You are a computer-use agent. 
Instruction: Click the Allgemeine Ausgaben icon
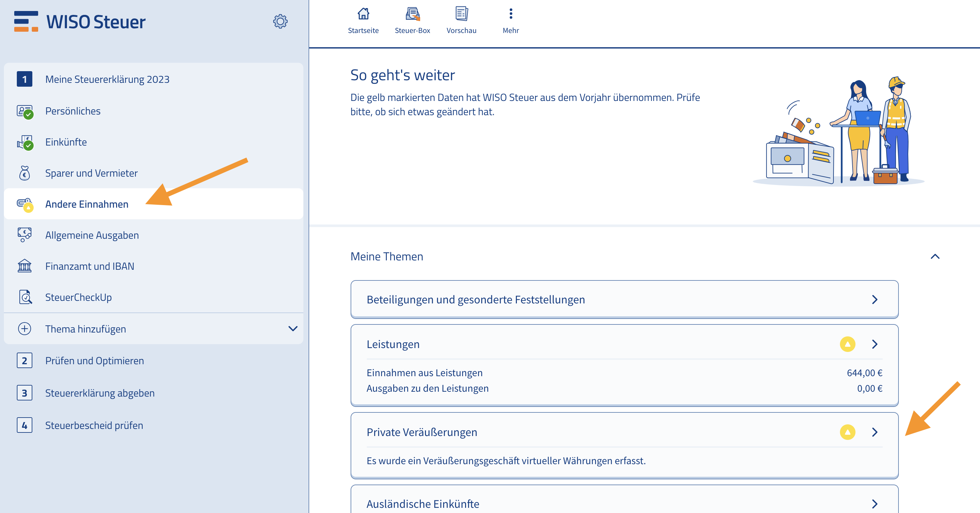click(25, 235)
